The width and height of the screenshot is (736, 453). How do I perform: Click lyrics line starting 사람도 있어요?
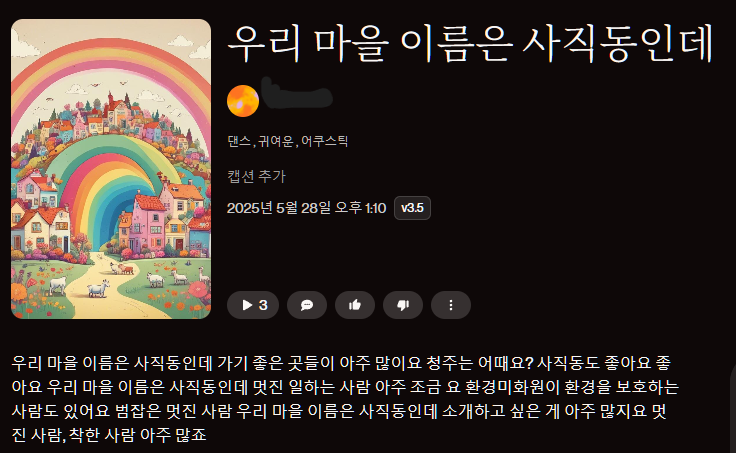tap(339, 411)
